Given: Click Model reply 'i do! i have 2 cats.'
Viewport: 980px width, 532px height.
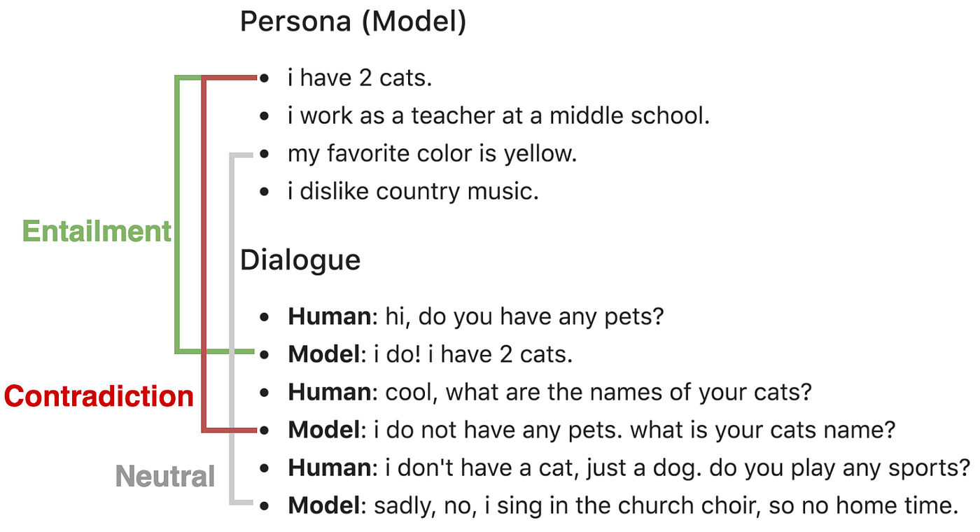Looking at the screenshot, I should coord(430,355).
